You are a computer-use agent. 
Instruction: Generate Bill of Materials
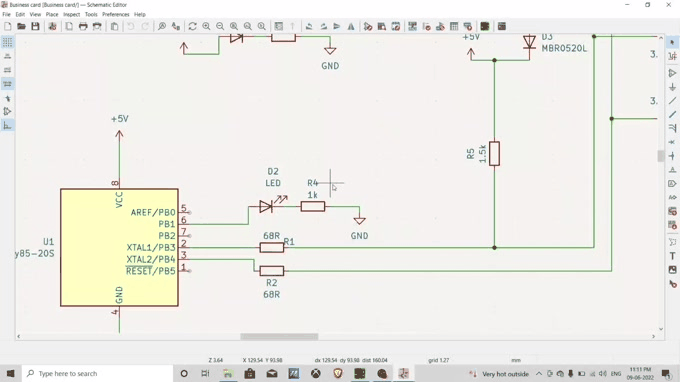468,26
